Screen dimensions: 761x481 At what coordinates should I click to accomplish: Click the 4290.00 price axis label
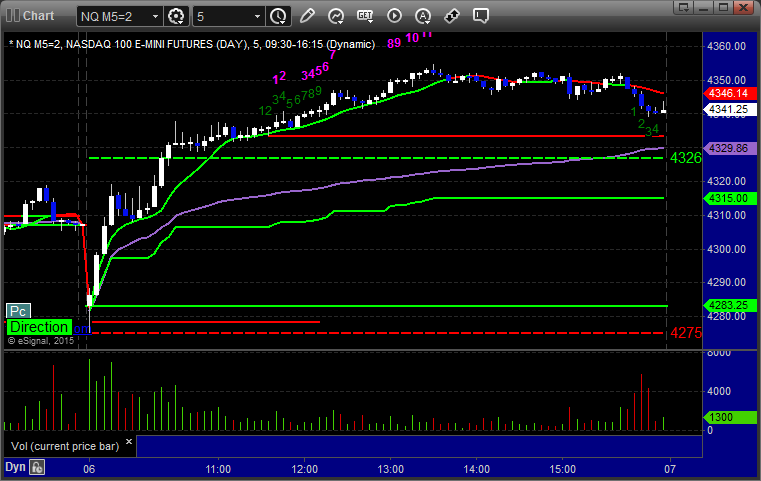(x=727, y=282)
